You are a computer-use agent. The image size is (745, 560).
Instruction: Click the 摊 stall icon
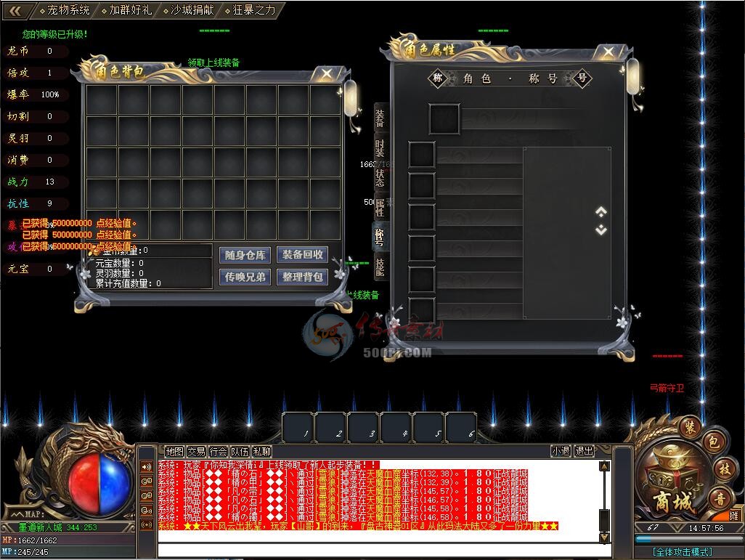click(735, 516)
